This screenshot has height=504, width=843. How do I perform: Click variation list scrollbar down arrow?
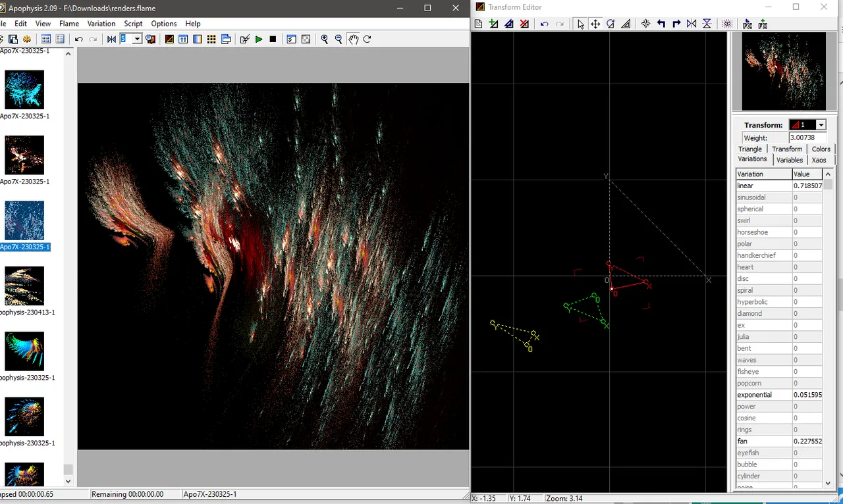coord(829,483)
